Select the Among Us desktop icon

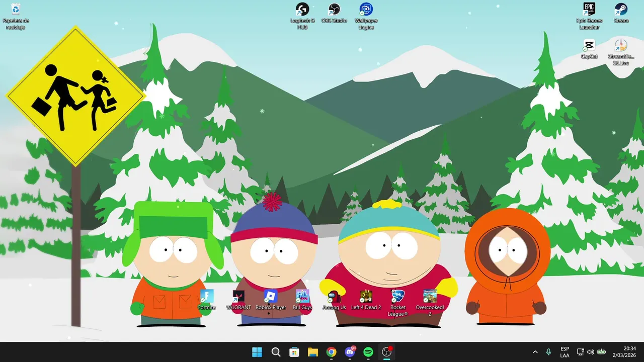(334, 300)
